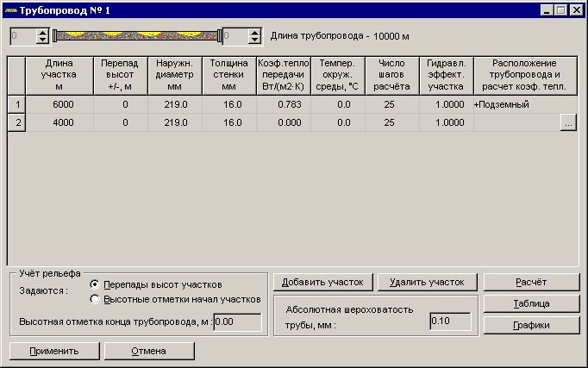
Task: Click row 1 height difference cell '0'
Action: click(x=121, y=104)
